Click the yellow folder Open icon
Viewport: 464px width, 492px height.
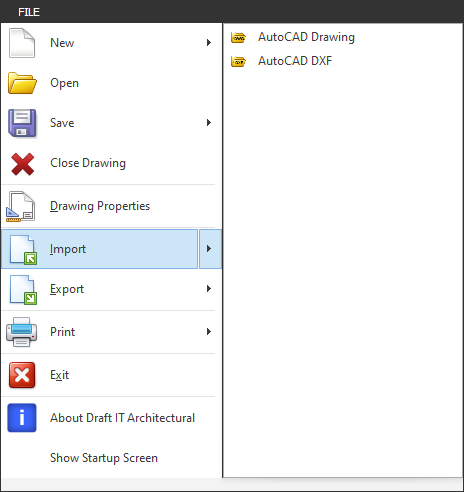pyautogui.click(x=22, y=83)
